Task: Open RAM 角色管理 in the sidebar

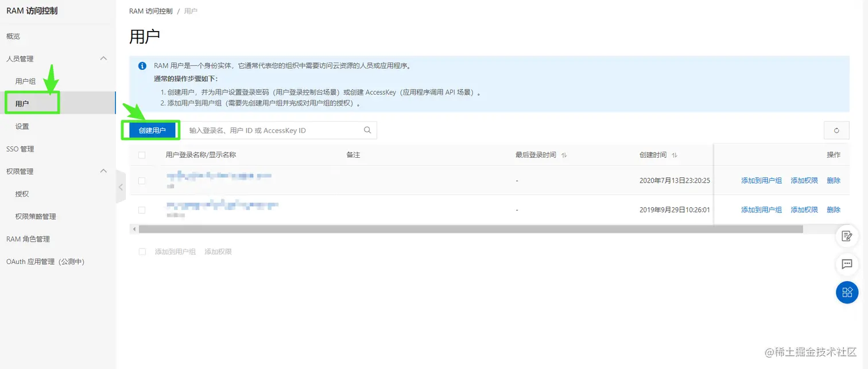Action: click(28, 239)
